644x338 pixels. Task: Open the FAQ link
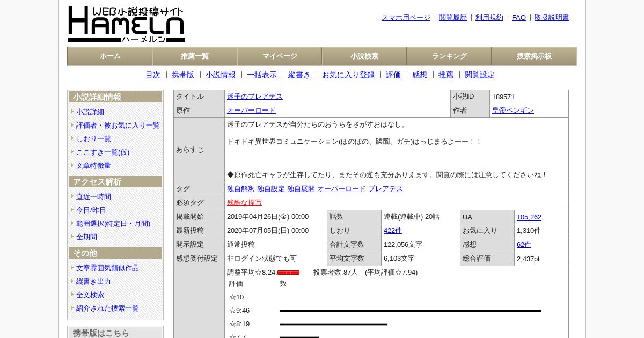click(x=519, y=18)
